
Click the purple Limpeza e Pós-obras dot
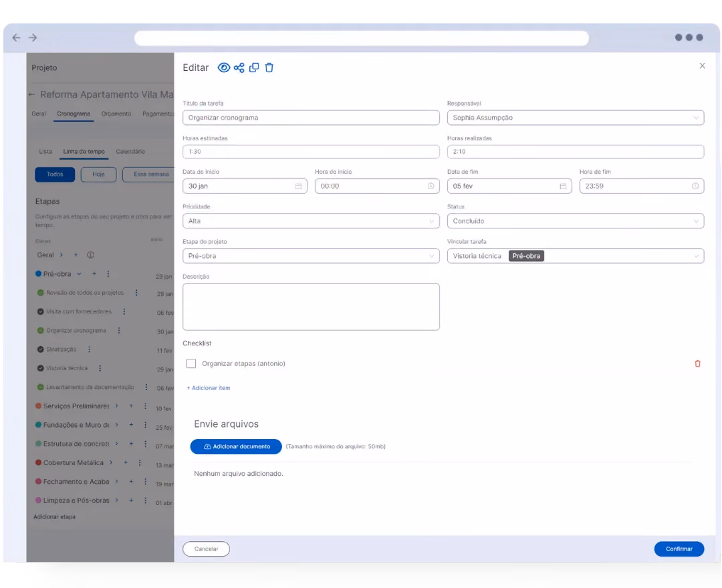tap(39, 500)
